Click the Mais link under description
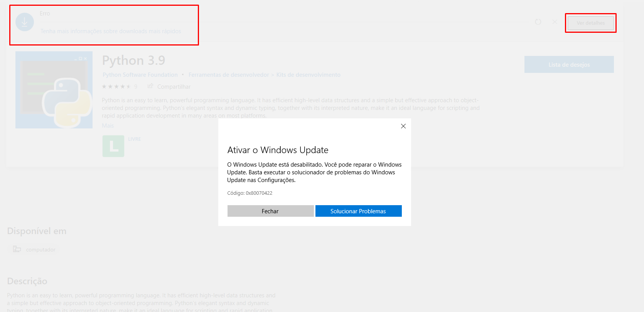 click(x=108, y=126)
